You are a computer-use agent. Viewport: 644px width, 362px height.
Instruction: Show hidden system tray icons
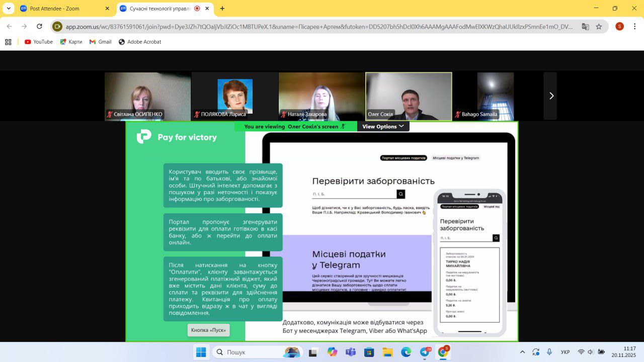point(522,352)
